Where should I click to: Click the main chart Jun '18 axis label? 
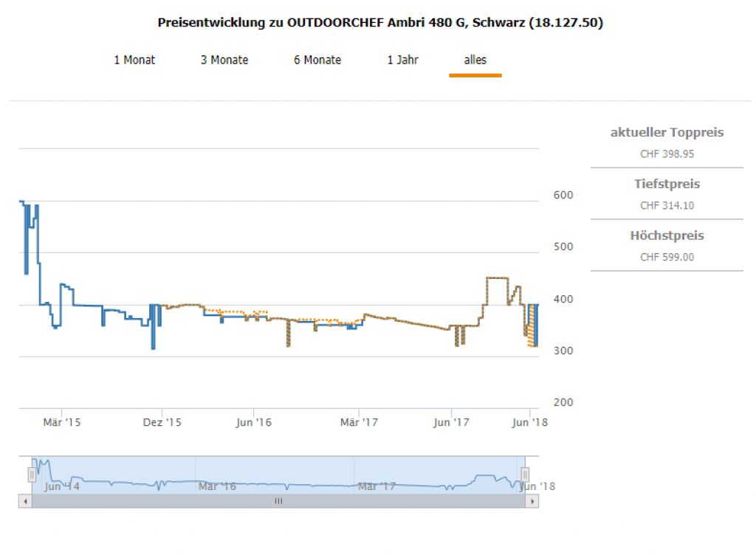click(x=530, y=422)
